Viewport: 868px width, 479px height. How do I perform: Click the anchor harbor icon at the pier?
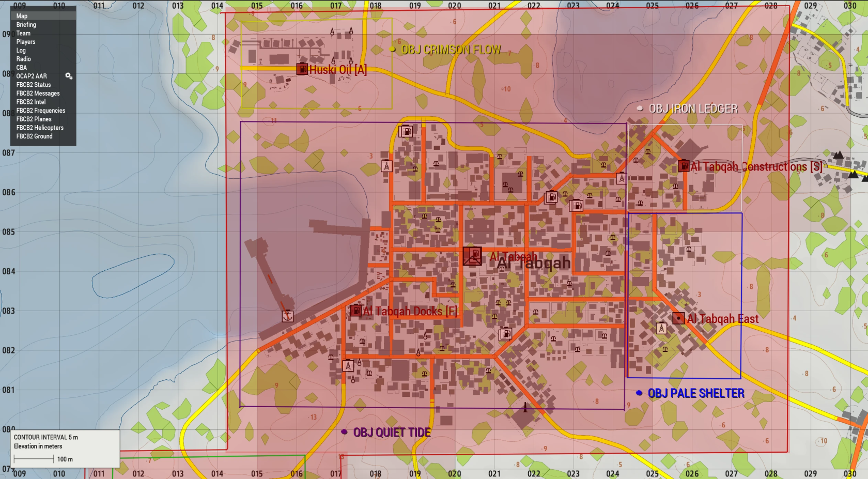[x=288, y=316]
